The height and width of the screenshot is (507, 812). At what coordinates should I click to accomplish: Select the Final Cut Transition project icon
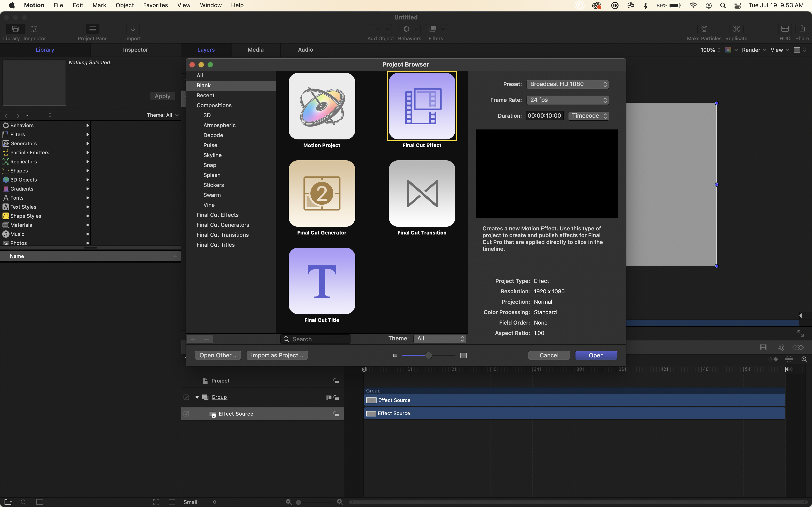[x=422, y=194]
